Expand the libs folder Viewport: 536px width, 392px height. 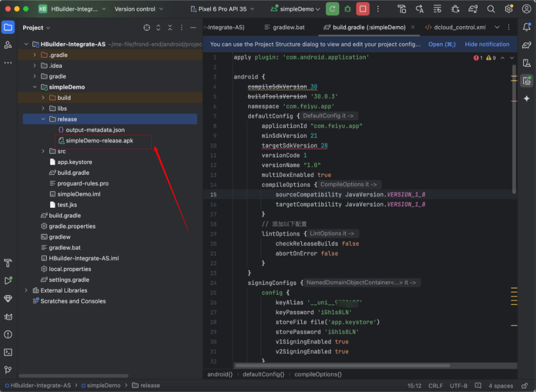tap(43, 108)
